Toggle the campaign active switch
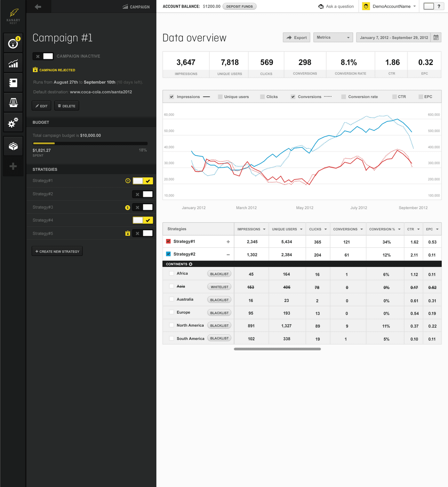Screen dimensions: 448x487 pyautogui.click(x=43, y=56)
